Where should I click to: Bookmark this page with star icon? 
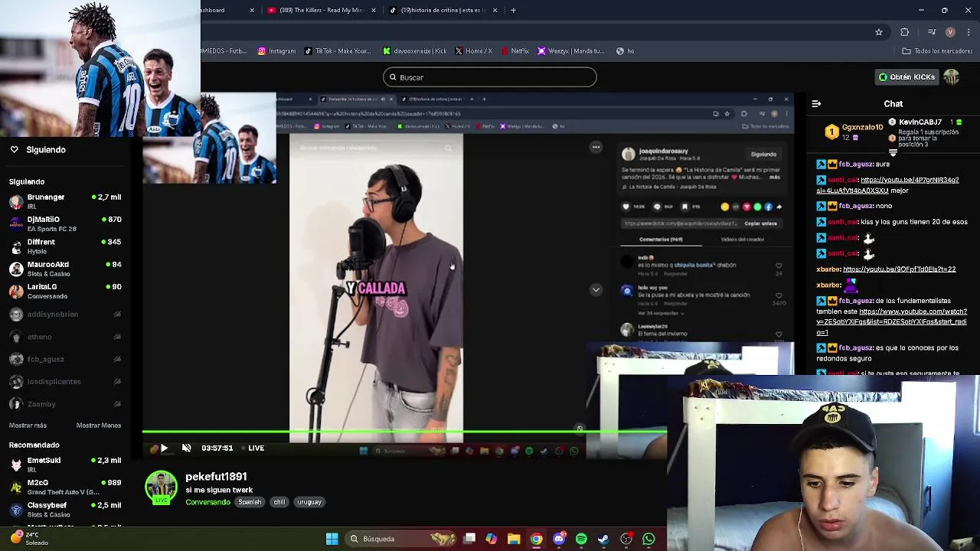point(879,32)
